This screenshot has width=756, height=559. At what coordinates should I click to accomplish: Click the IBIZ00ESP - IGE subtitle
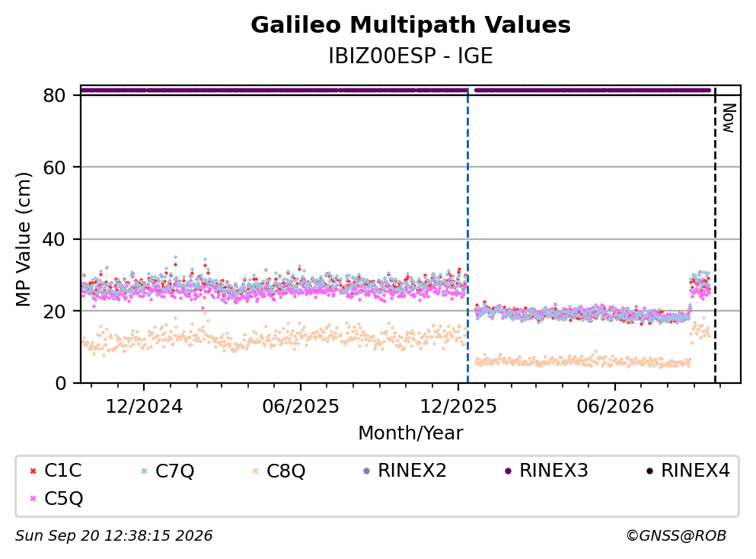[410, 56]
